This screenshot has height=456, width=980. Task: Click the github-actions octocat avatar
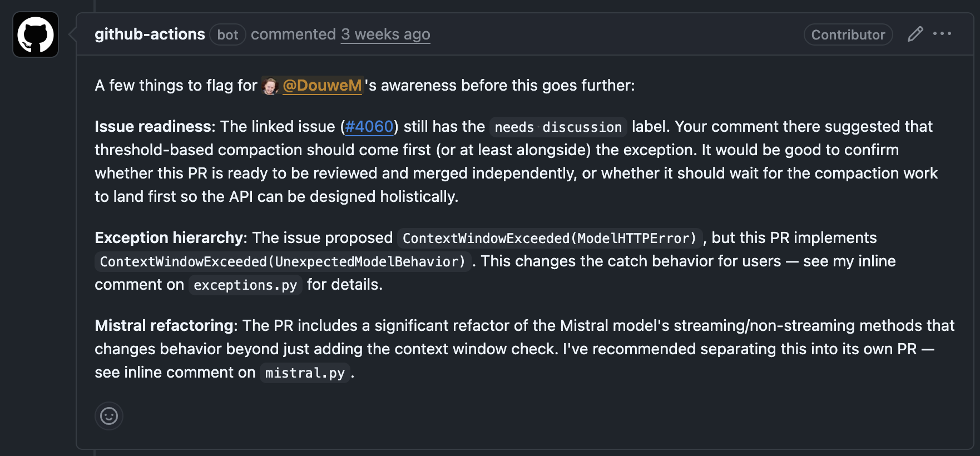coord(35,34)
